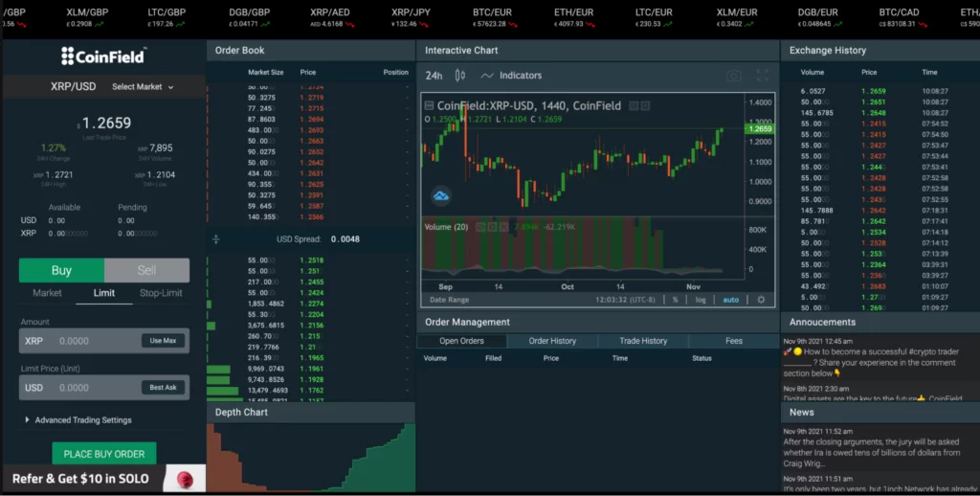The height and width of the screenshot is (496, 980).
Task: Switch the interactive chart to fullscreen
Action: tap(763, 76)
